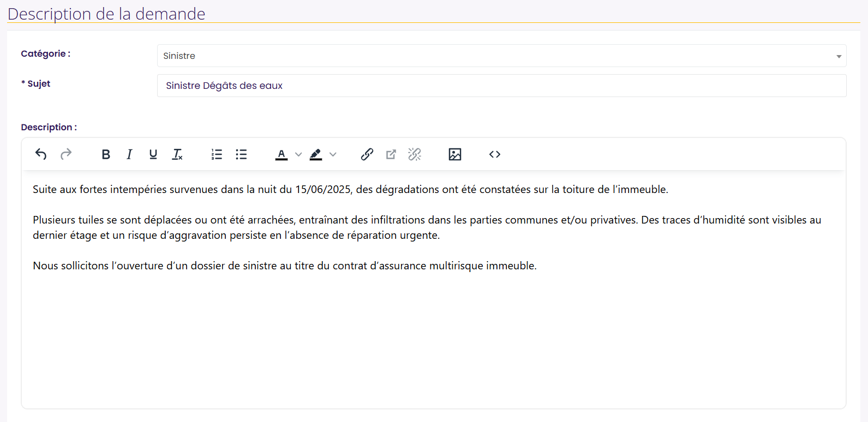Open the Catégorie dropdown showing Sinistre
The height and width of the screenshot is (422, 868).
point(502,56)
